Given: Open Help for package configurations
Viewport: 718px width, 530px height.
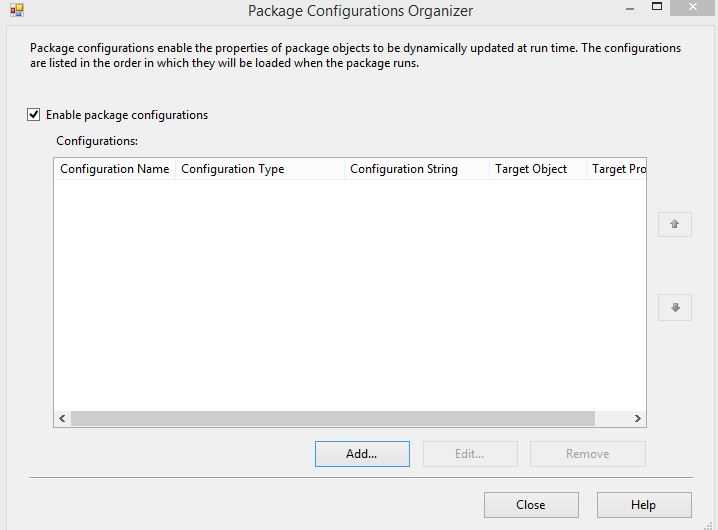Looking at the screenshot, I should pos(644,505).
